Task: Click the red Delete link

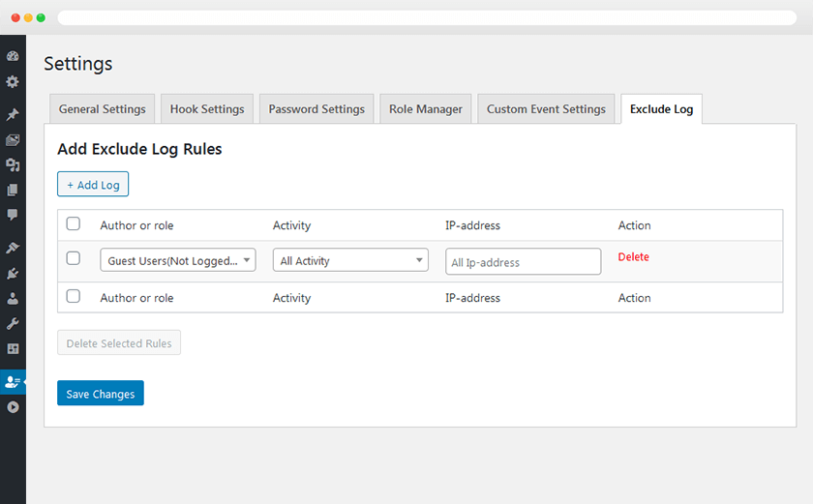Action: (x=633, y=257)
